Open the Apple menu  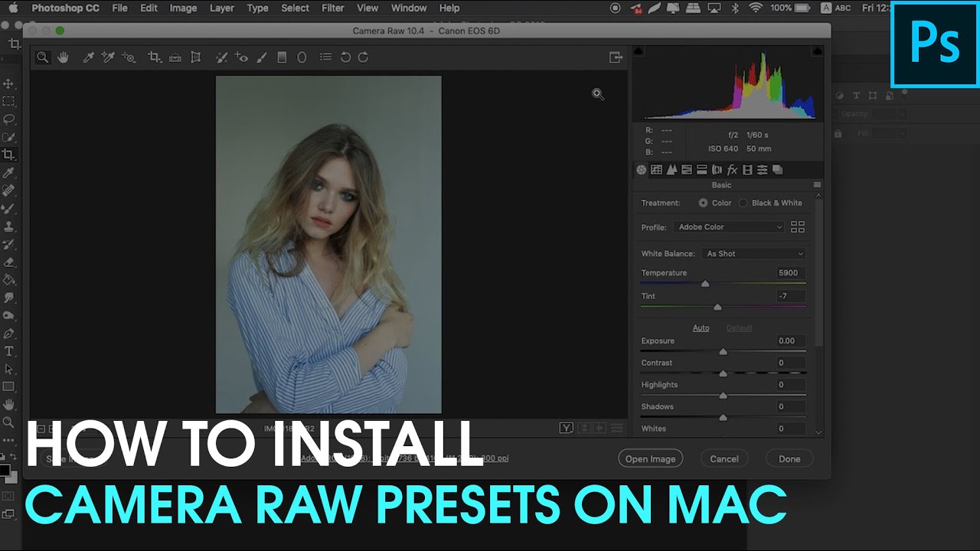(x=13, y=8)
